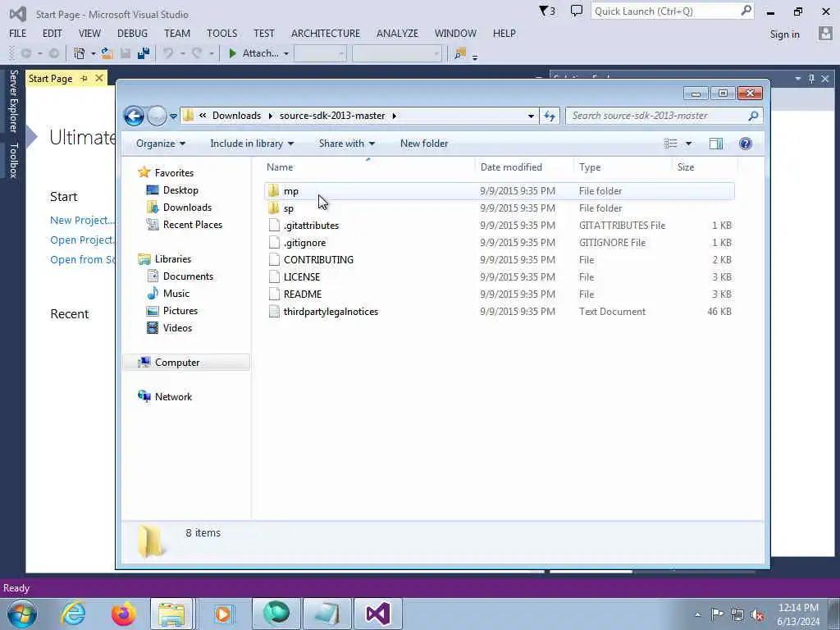Screen dimensions: 840x630
Task: Click the File Explorer taskbar icon
Action: click(171, 614)
